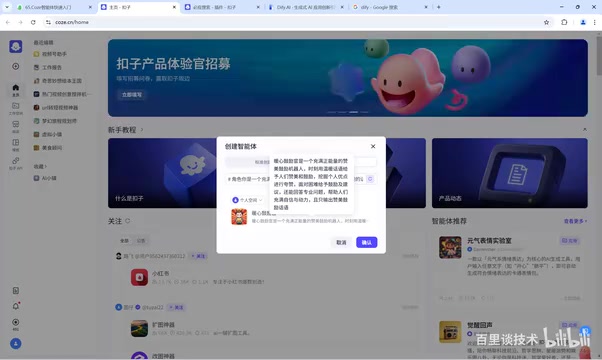This screenshot has width=602, height=360.
Task: Click 关注 button next to tupai22
Action: click(177, 307)
